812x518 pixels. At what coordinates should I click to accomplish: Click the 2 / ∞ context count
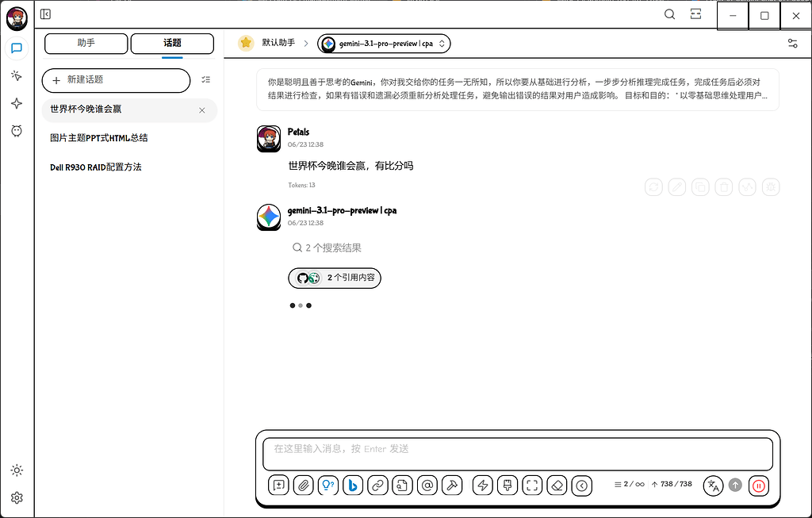pos(629,485)
